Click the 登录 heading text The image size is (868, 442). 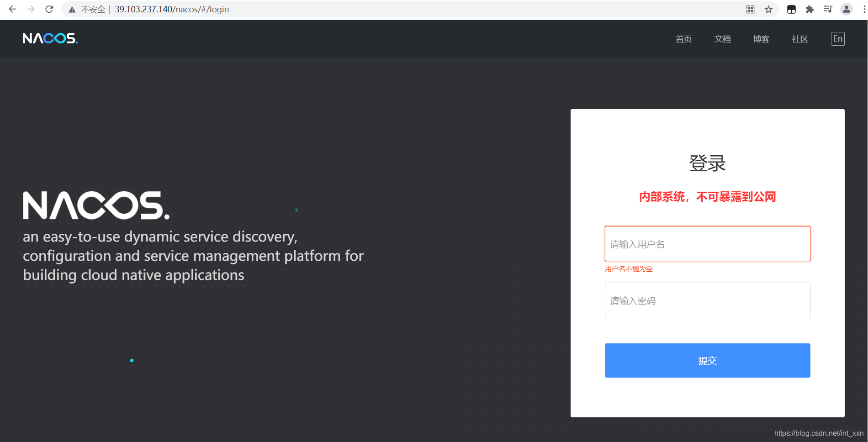[x=707, y=163]
